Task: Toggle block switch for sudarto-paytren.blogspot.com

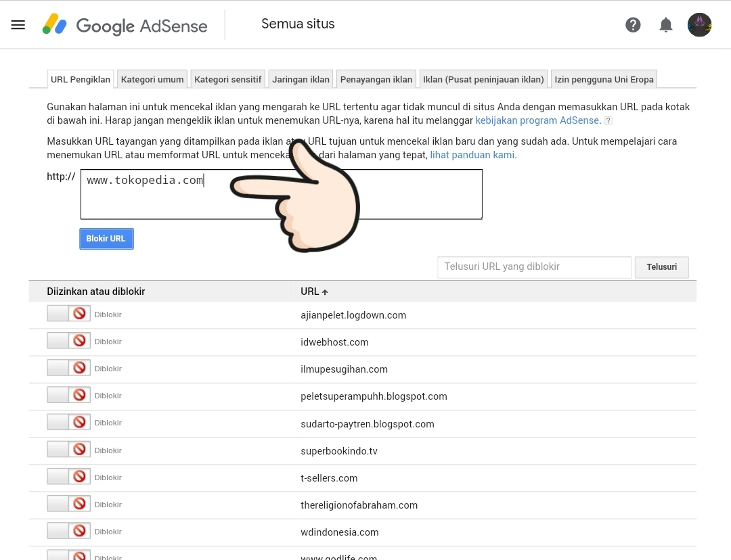Action: coord(68,422)
